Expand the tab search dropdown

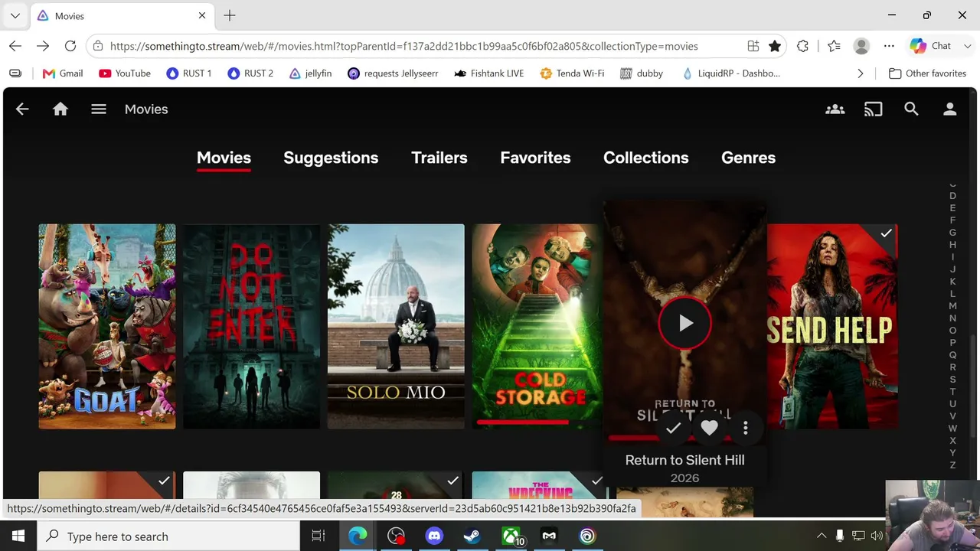[x=15, y=15]
